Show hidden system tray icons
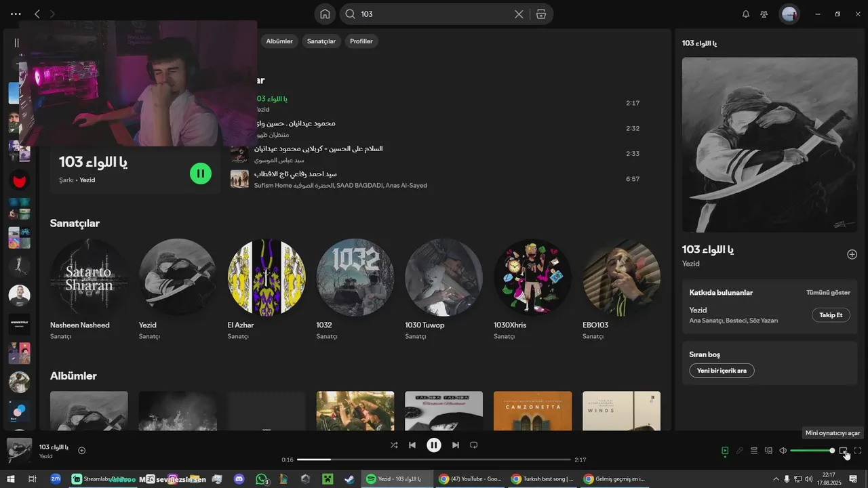 pos(776,479)
